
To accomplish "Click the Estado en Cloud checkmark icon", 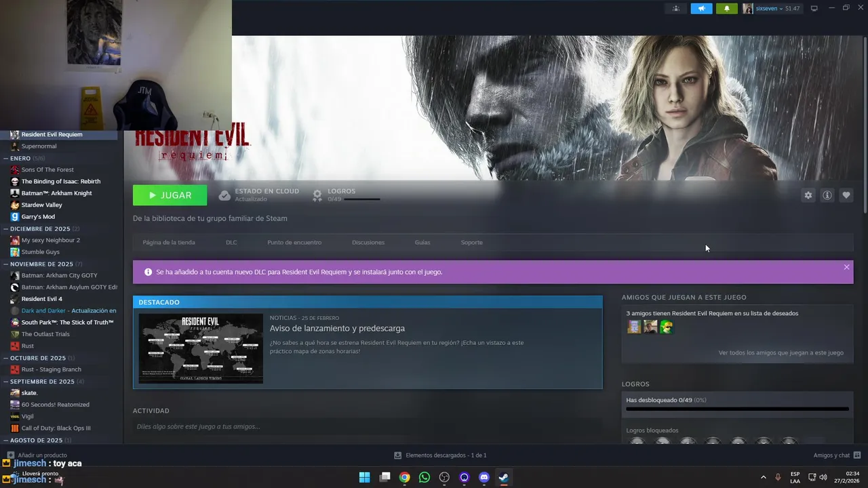I will (x=224, y=195).
